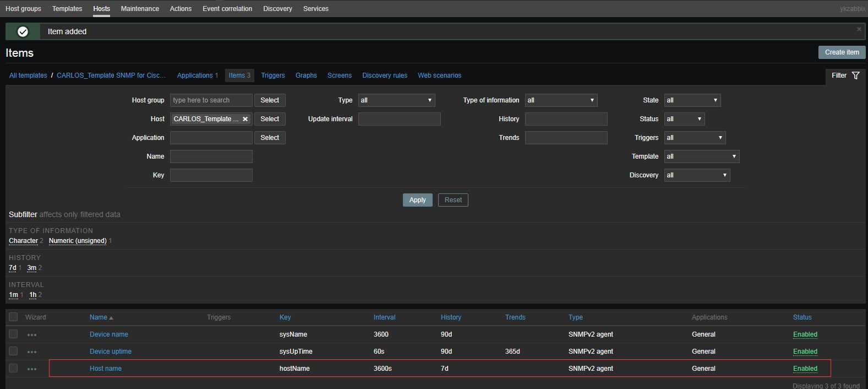Filter subfilter by Numeric (unsigned)

pyautogui.click(x=78, y=241)
